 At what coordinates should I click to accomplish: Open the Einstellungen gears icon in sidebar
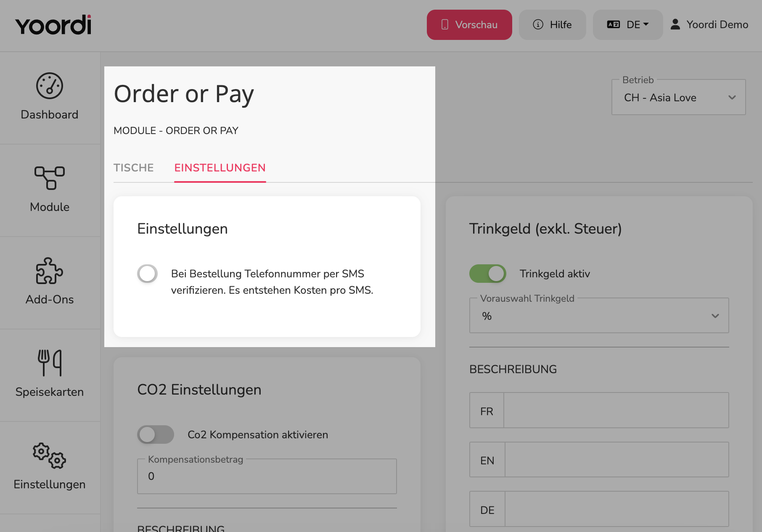(50, 456)
